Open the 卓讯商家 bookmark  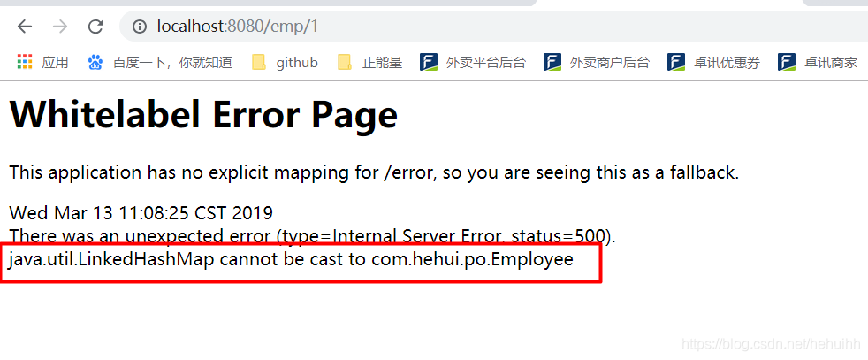click(x=818, y=62)
